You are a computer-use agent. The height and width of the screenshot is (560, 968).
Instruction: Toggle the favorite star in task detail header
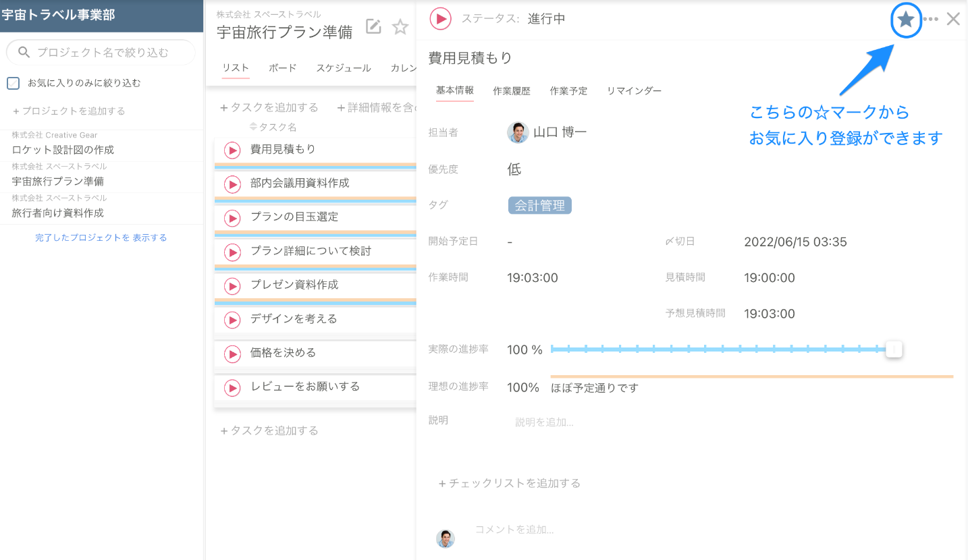[905, 20]
